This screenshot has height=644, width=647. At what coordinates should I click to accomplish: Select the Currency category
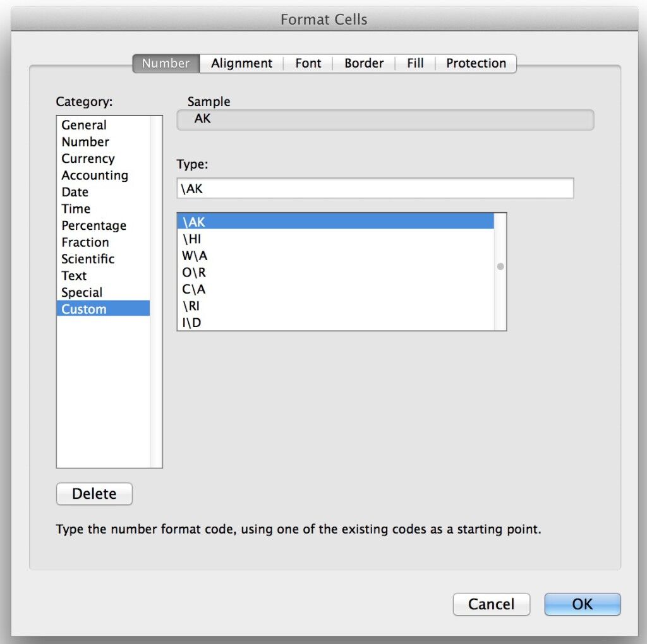[x=88, y=158]
